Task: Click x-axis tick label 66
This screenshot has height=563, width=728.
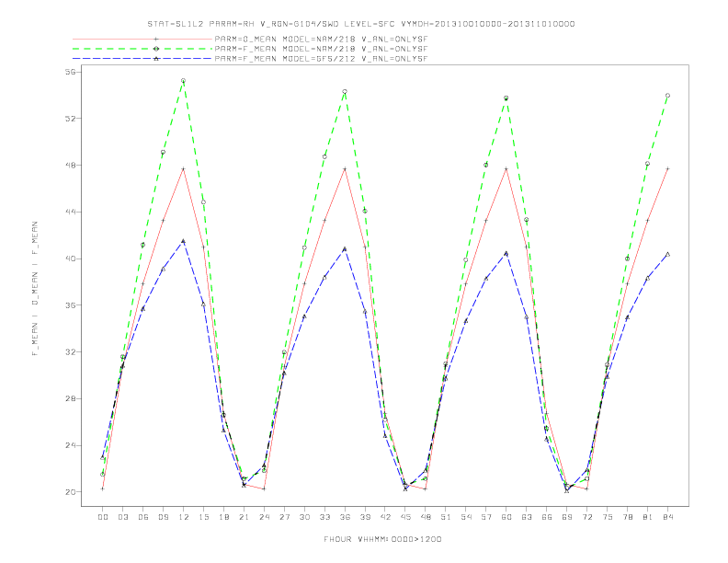Action: [547, 517]
